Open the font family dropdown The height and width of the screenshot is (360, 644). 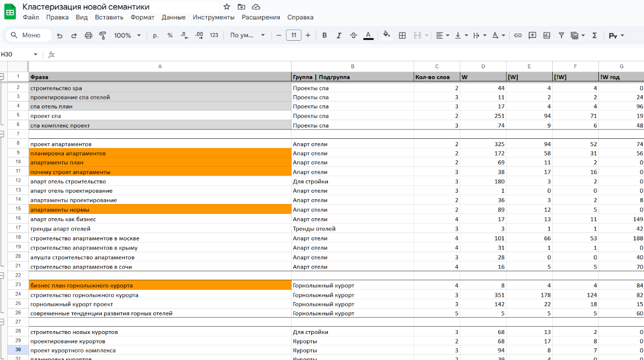(247, 35)
